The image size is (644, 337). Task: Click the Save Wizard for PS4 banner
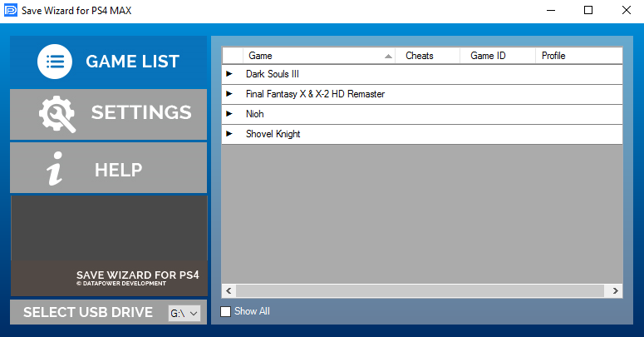click(109, 278)
